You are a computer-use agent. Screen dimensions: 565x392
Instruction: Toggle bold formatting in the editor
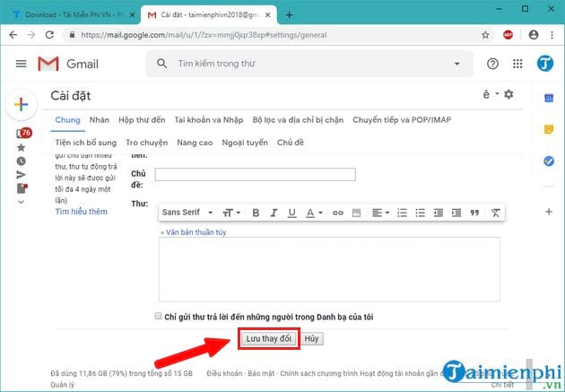256,213
